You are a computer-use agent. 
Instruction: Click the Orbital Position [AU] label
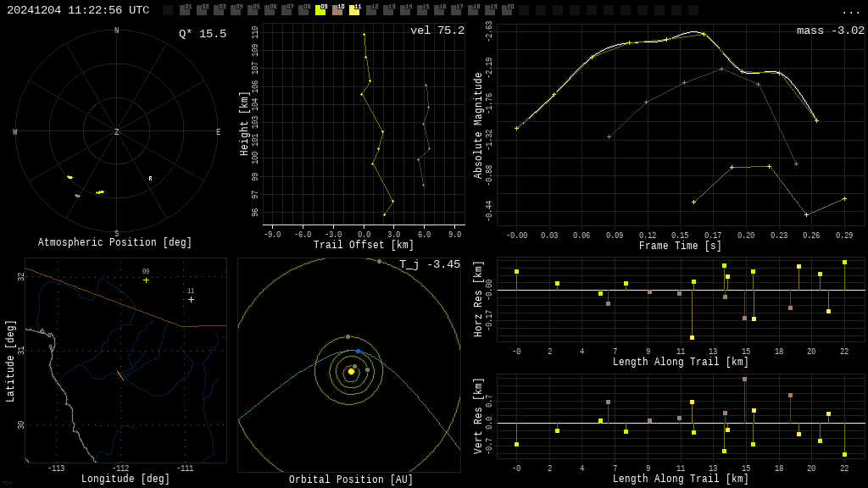click(x=351, y=480)
